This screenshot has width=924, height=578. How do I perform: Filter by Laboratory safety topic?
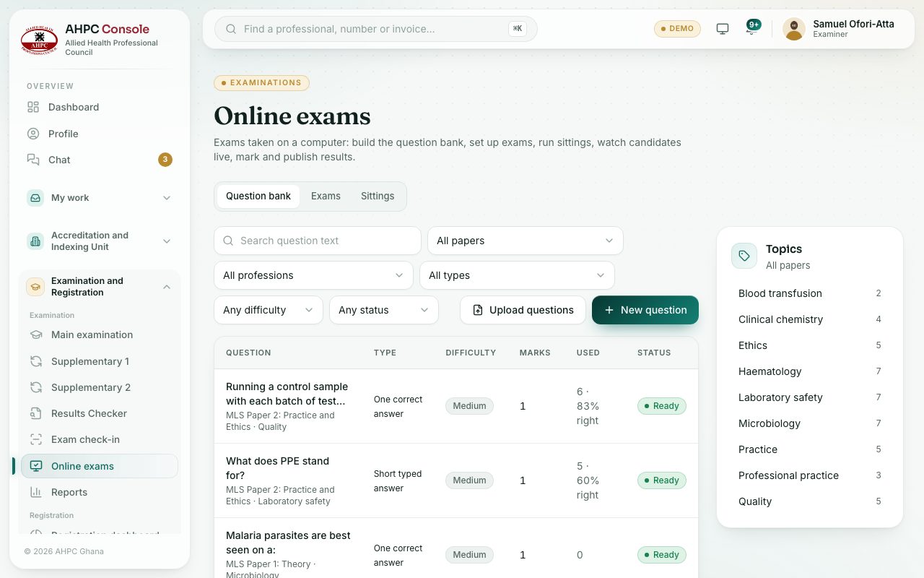810,397
